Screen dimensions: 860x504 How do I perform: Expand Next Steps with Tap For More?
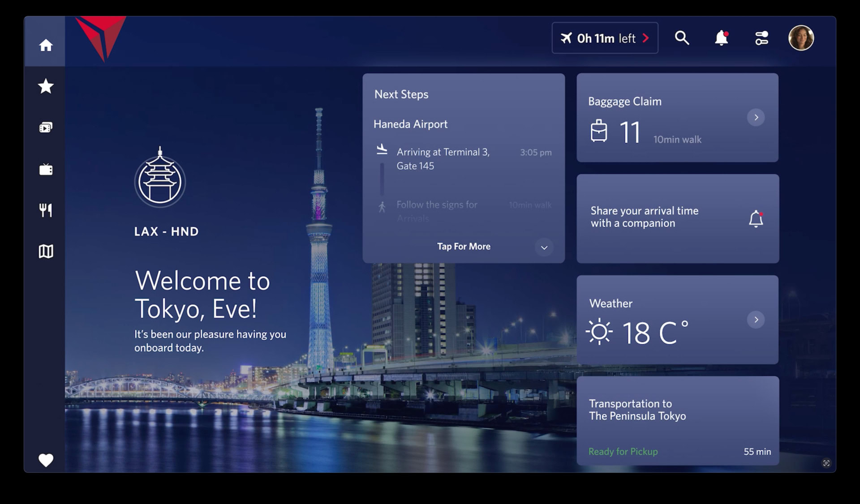[x=463, y=246]
